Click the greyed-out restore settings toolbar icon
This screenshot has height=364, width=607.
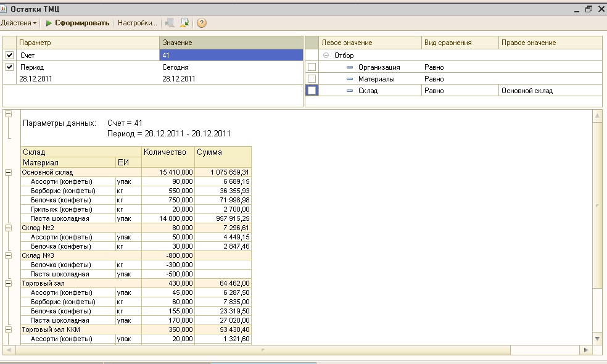[170, 23]
